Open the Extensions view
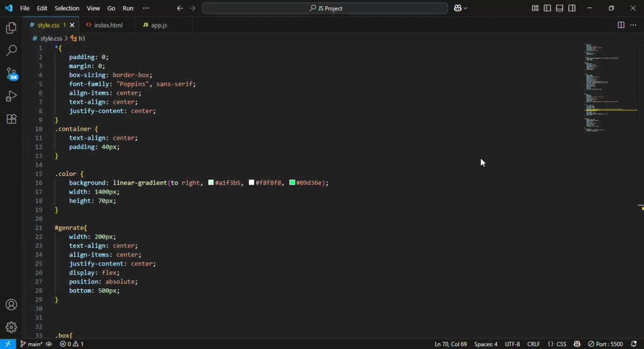644x349 pixels. [11, 119]
